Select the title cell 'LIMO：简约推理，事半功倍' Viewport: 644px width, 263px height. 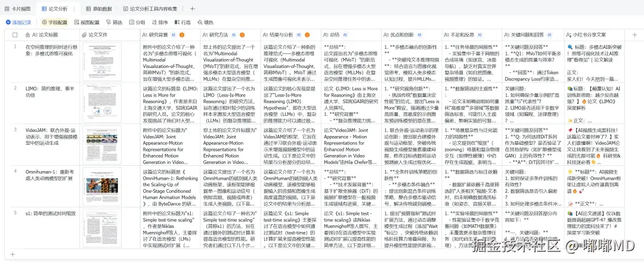coord(51,103)
